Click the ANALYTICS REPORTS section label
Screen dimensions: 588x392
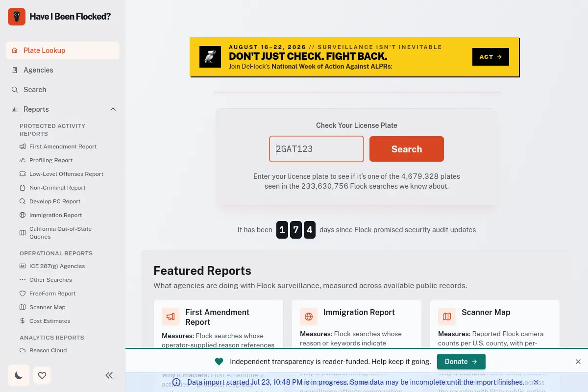pyautogui.click(x=52, y=338)
